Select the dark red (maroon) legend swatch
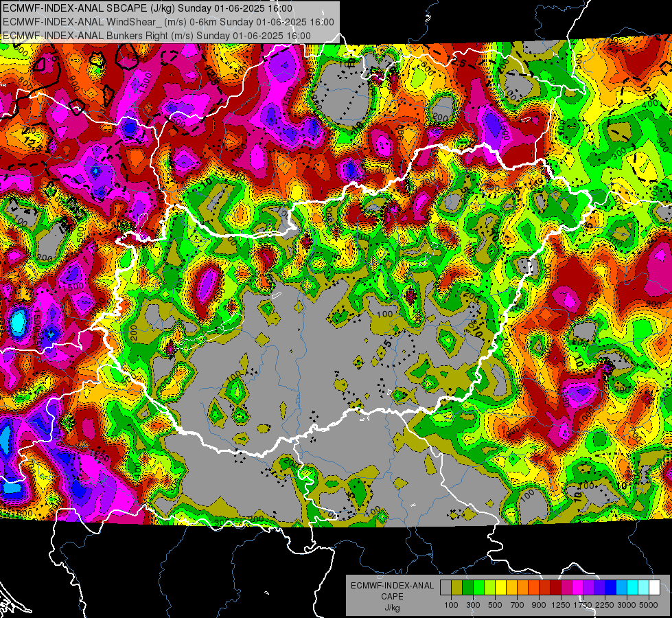672x618 pixels. coord(556,588)
